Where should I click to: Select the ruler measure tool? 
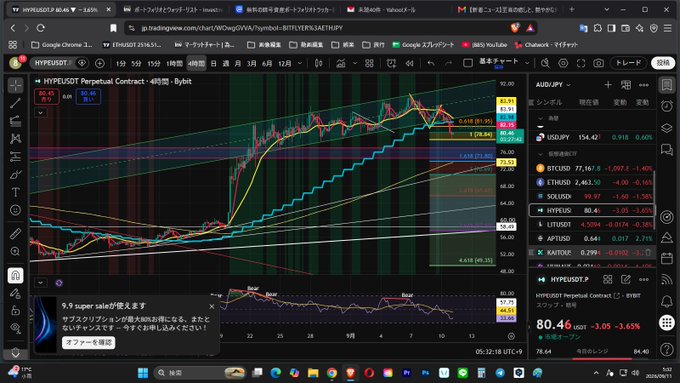[x=15, y=233]
